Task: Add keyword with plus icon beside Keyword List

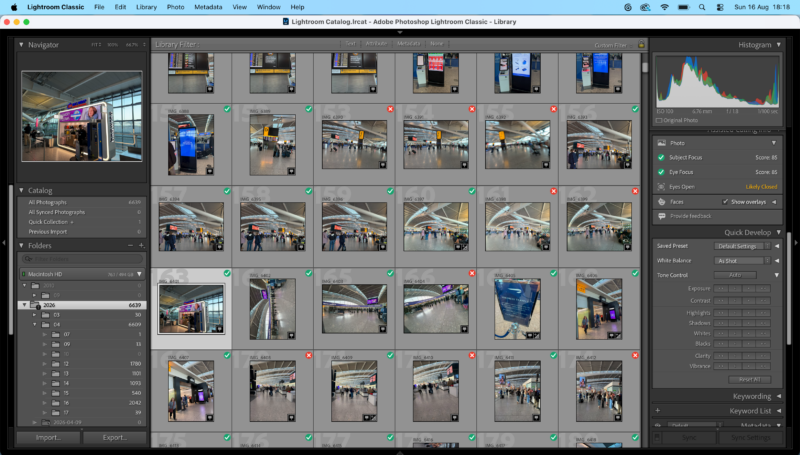Action: coord(658,410)
